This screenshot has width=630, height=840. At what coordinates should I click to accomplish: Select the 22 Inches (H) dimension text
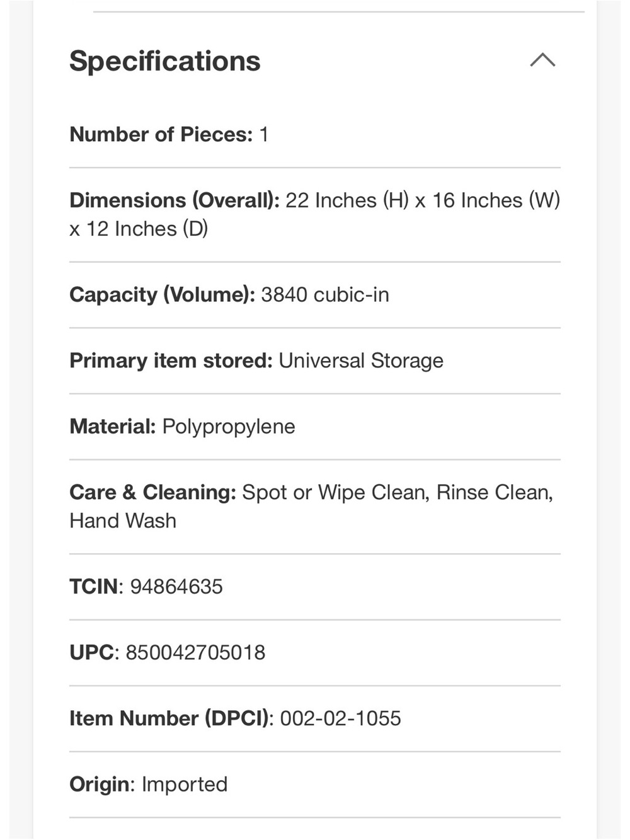tap(347, 200)
